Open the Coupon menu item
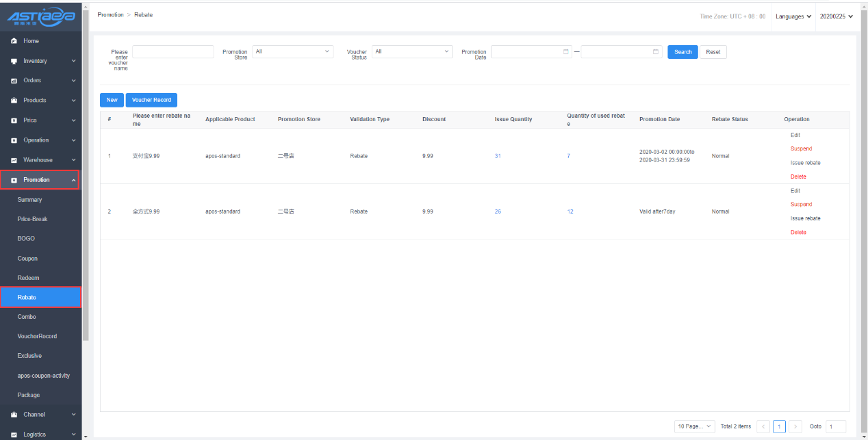The width and height of the screenshot is (868, 440). 27,259
